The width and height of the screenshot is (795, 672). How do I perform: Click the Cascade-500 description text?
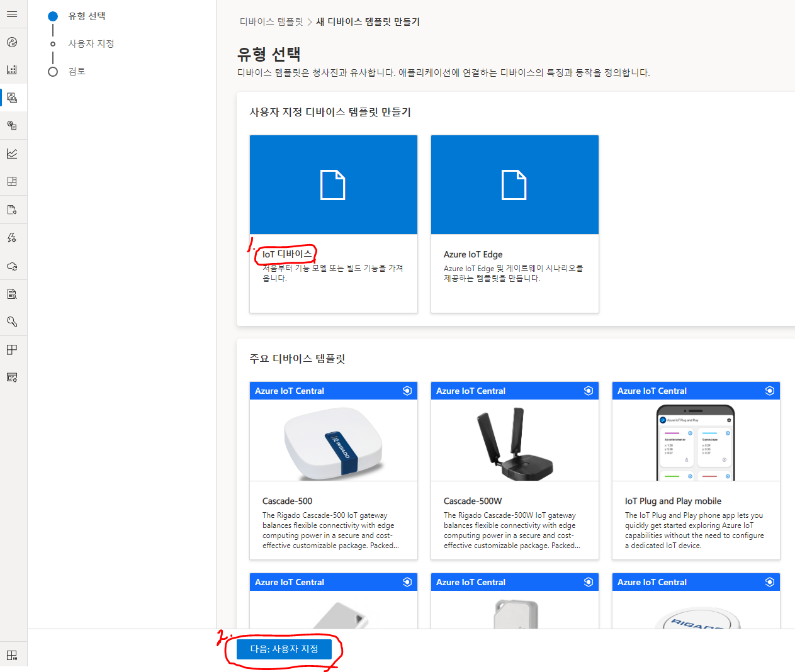click(x=331, y=530)
